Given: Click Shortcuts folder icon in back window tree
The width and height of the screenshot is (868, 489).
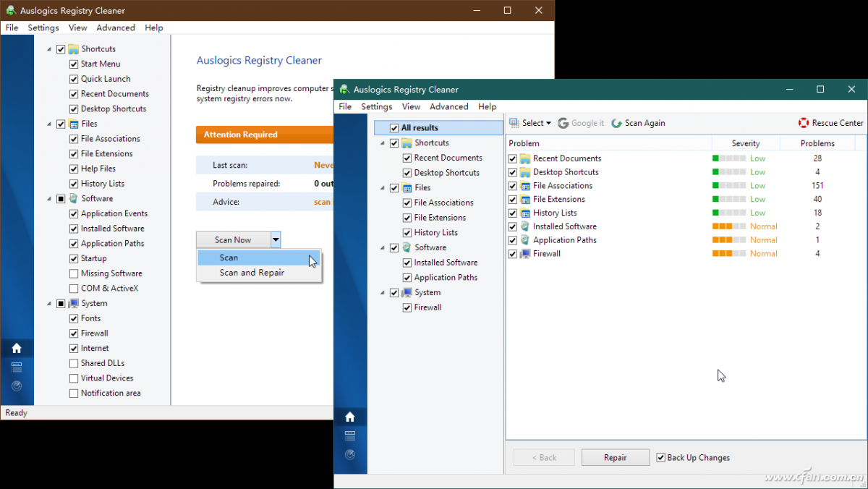Looking at the screenshot, I should point(73,49).
